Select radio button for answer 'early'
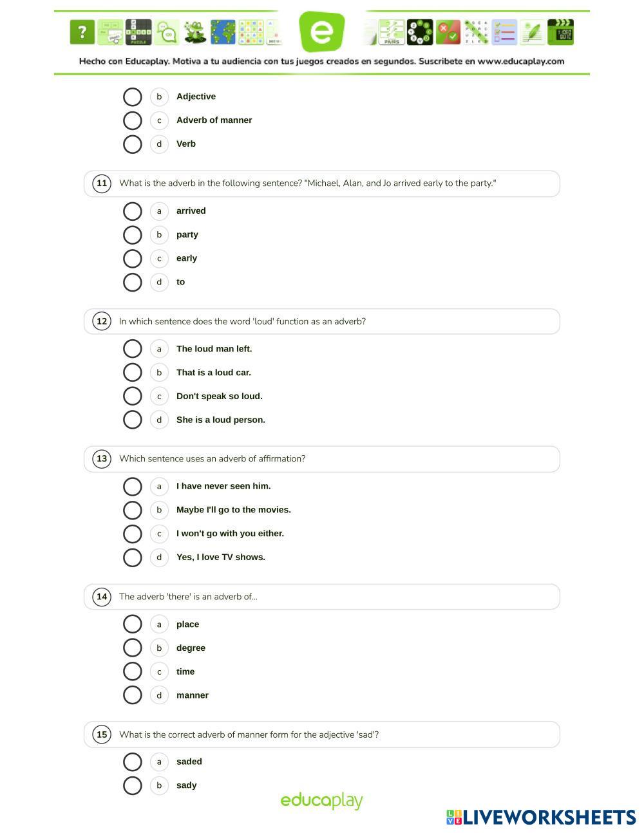644x833 pixels. tap(132, 259)
